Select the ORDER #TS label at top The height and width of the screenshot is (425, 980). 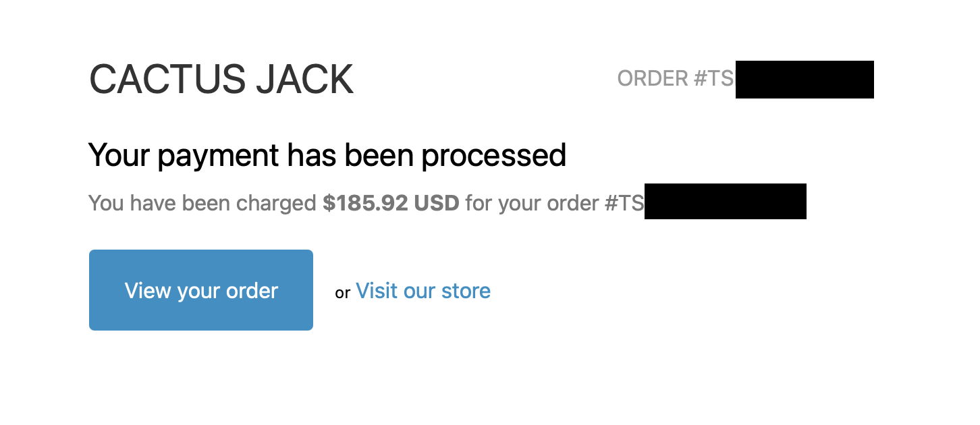click(676, 79)
